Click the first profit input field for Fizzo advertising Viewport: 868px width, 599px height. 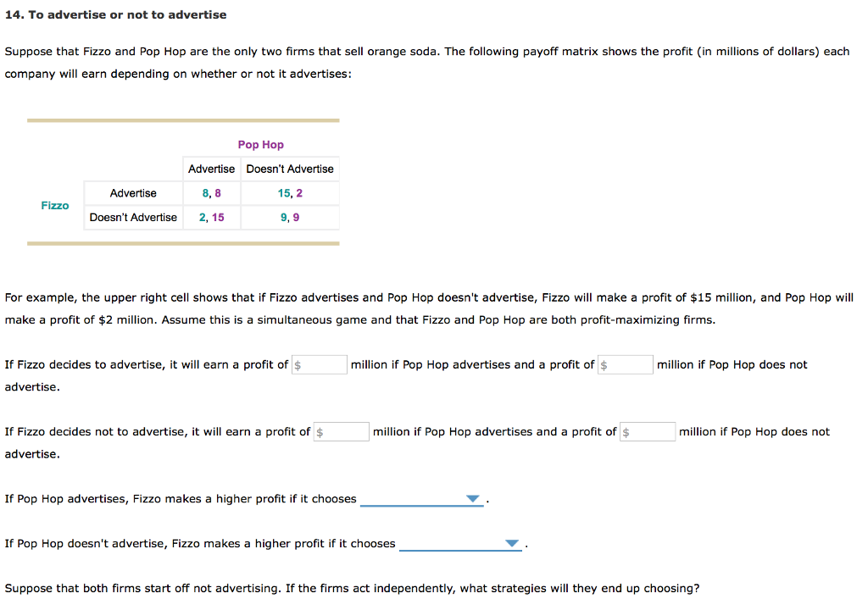[x=319, y=363]
